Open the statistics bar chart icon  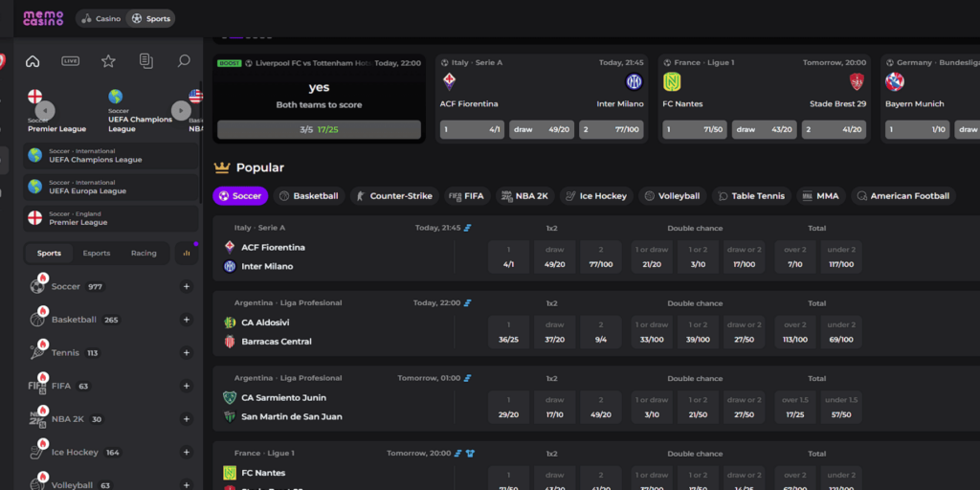(187, 253)
